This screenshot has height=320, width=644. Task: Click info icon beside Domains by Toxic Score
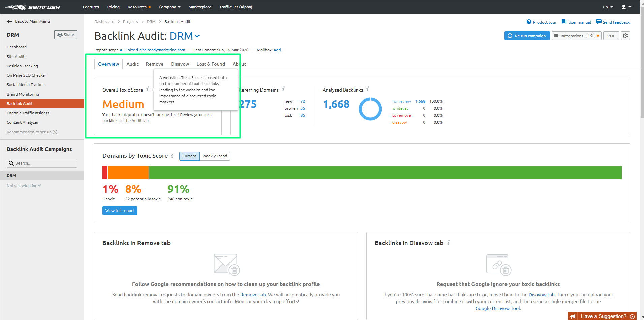pyautogui.click(x=172, y=156)
